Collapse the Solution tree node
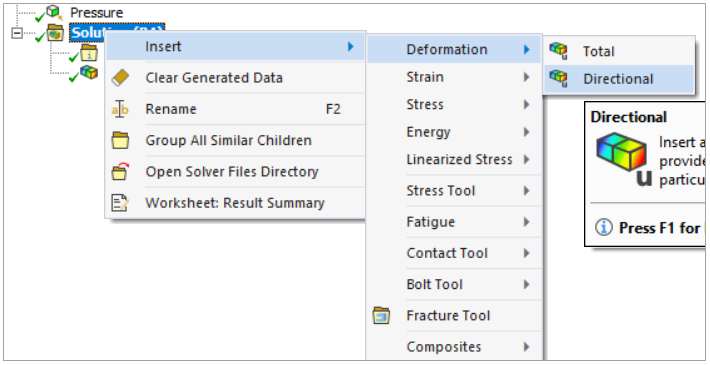Screen dimensions: 710x365 (x=17, y=33)
